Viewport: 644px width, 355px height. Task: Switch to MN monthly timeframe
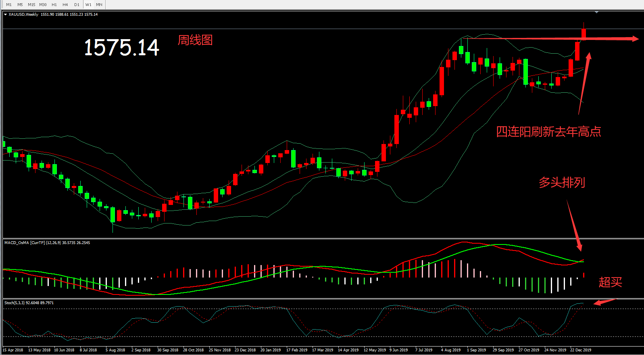pos(99,5)
